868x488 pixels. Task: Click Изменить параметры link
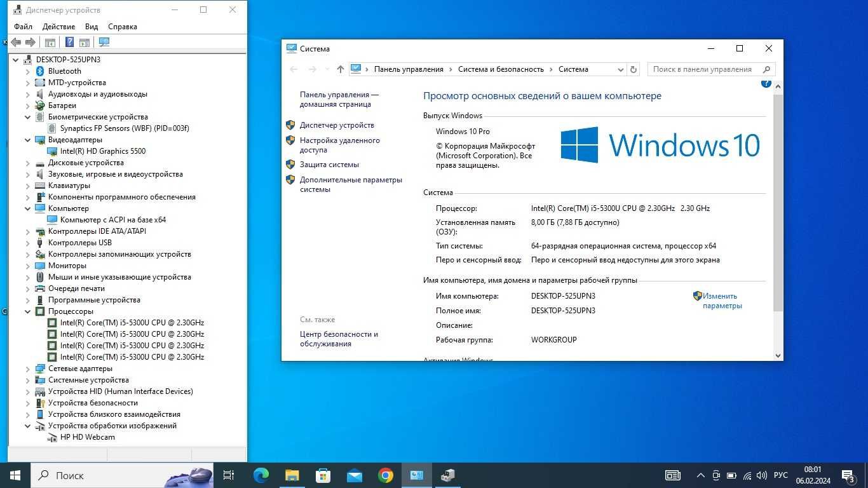[722, 301]
